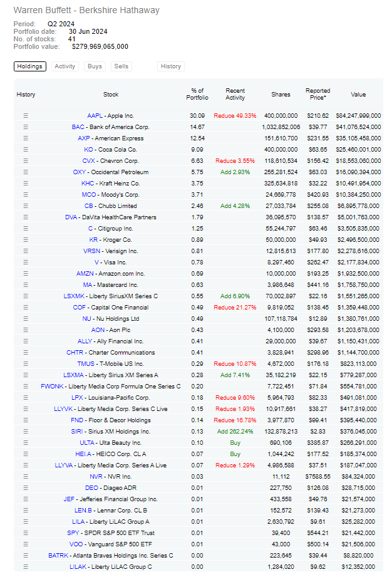Open the history icon for Apple Inc.
This screenshot has height=577, width=392.
coord(26,116)
